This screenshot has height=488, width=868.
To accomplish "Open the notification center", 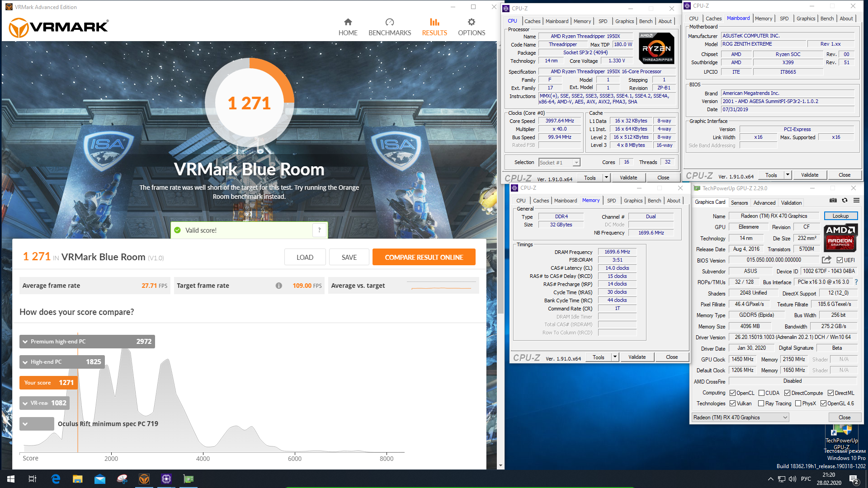I will [854, 479].
